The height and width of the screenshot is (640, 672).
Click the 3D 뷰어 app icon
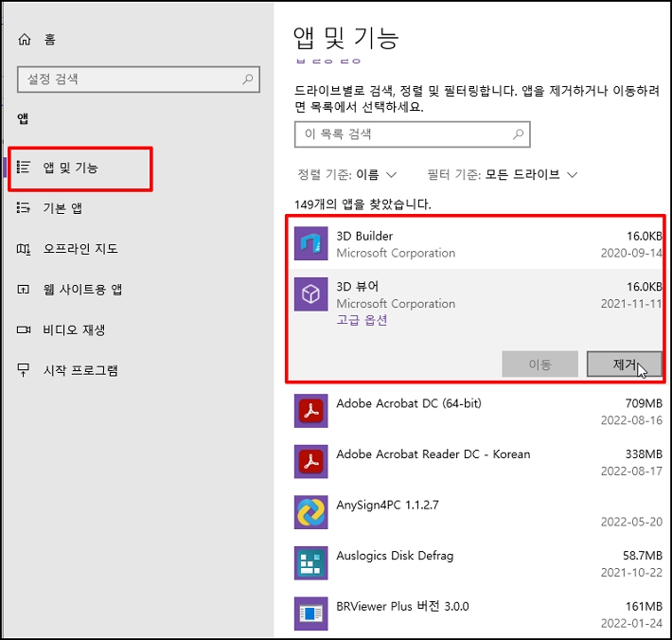[311, 294]
